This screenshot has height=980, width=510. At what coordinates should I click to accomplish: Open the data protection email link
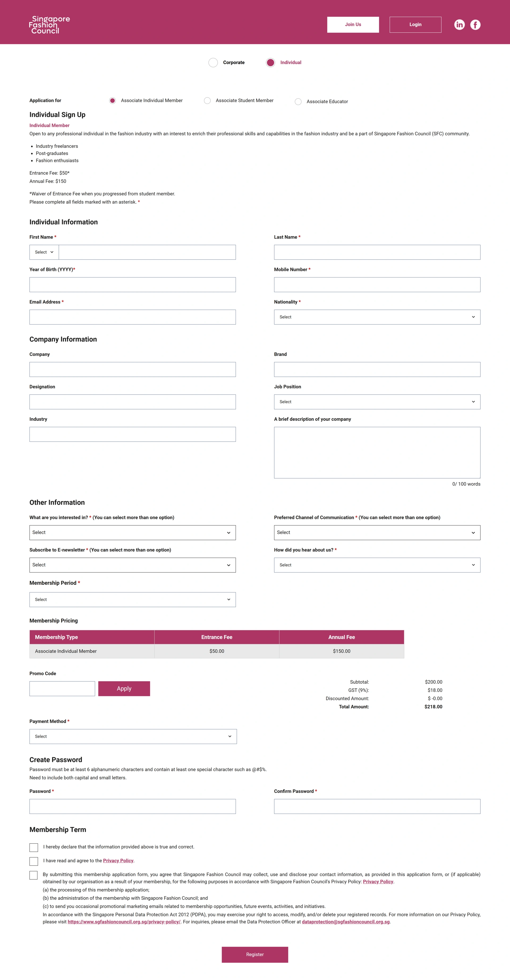click(x=345, y=922)
